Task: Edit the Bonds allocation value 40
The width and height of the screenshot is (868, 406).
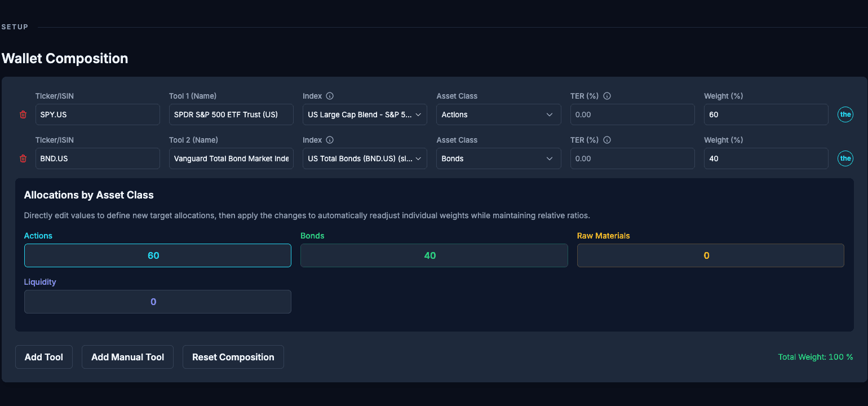Action: tap(434, 255)
